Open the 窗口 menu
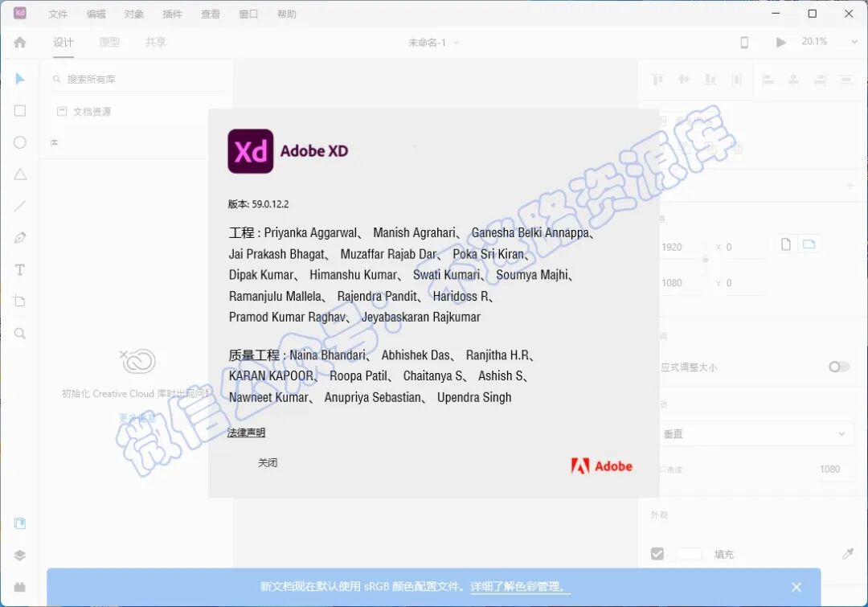The width and height of the screenshot is (868, 607). tap(248, 14)
